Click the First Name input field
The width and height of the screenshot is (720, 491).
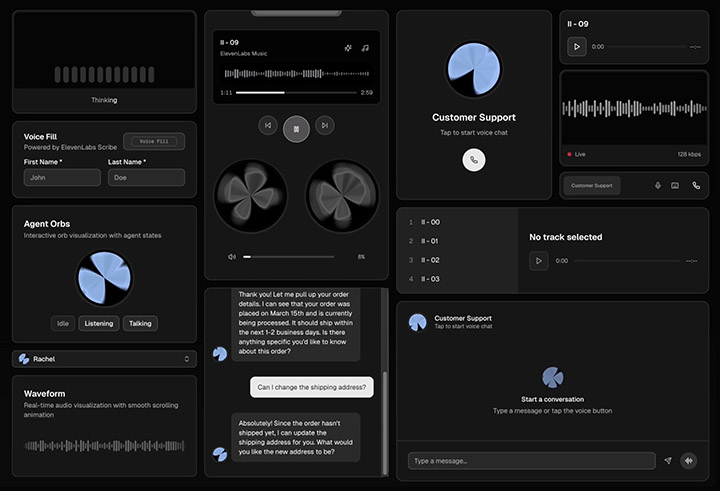click(62, 178)
